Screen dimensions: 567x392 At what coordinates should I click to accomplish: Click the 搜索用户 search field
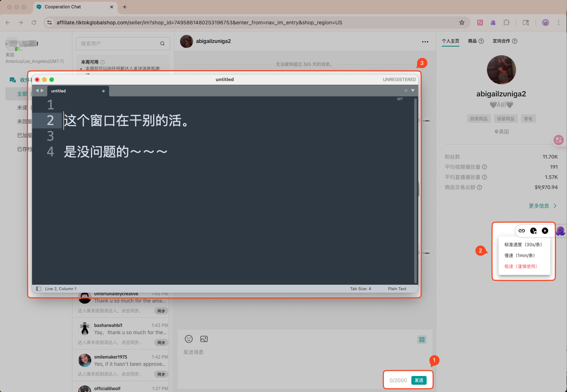pos(119,44)
